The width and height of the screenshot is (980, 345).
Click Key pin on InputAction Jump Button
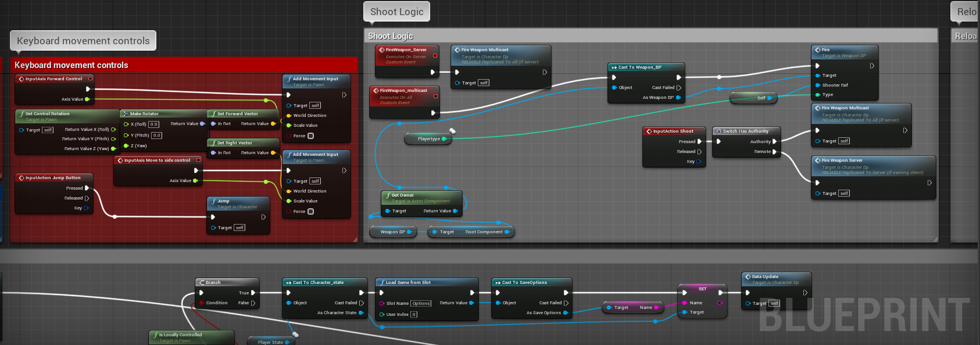[86, 208]
